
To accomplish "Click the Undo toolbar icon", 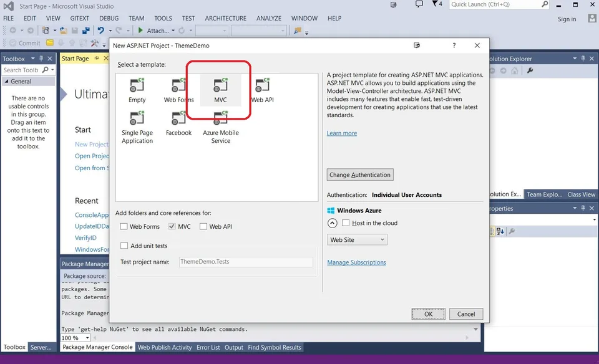I will pos(100,30).
